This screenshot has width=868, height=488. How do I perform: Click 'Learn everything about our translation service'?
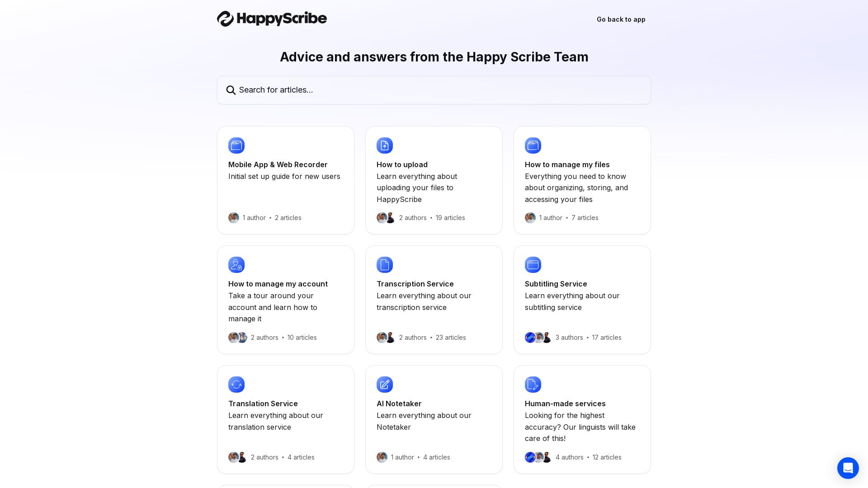coord(276,421)
